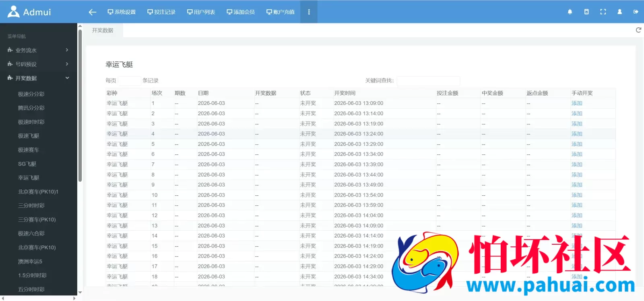Open 投注记录 in the top menu
Image resolution: width=644 pixels, height=301 pixels.
(161, 12)
